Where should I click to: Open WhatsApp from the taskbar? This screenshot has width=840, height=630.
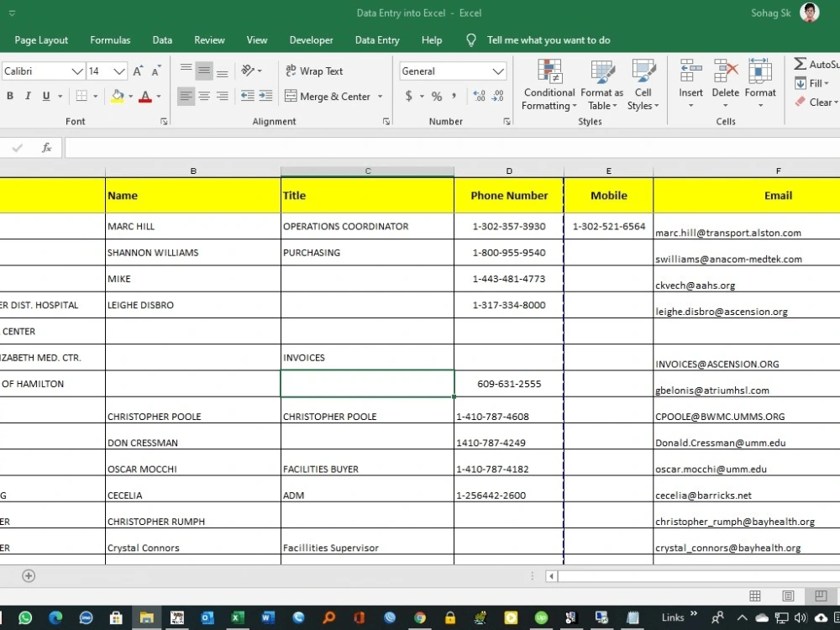(x=25, y=617)
